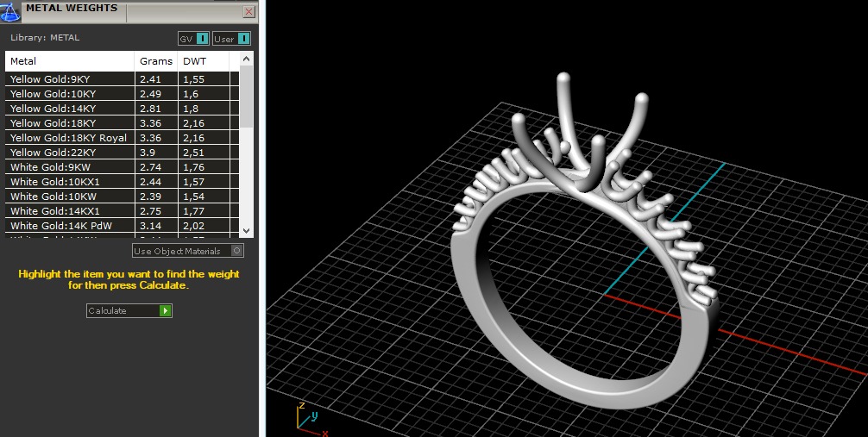This screenshot has height=437, width=868.
Task: Click the green arrow on Calculate
Action: [x=165, y=310]
